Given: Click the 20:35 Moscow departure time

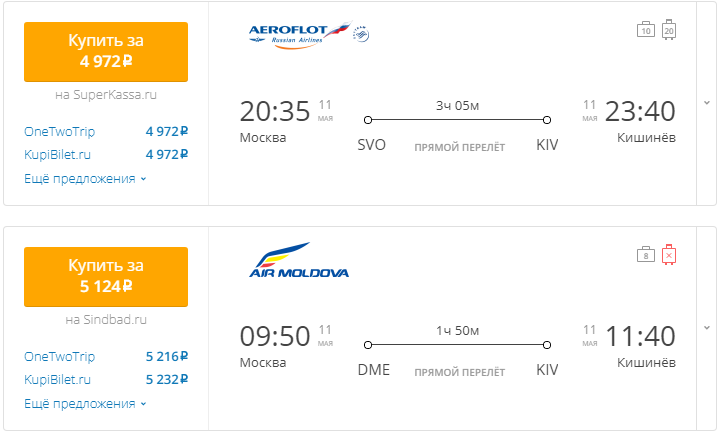Looking at the screenshot, I should pyautogui.click(x=275, y=112).
